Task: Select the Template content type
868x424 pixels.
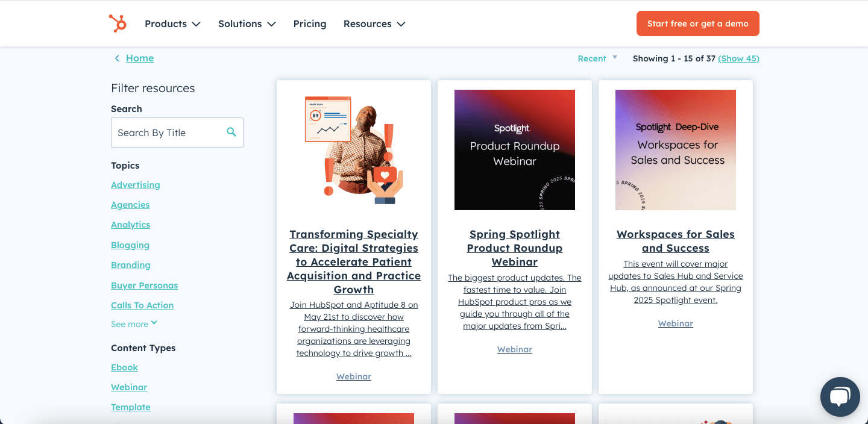Action: pos(131,407)
